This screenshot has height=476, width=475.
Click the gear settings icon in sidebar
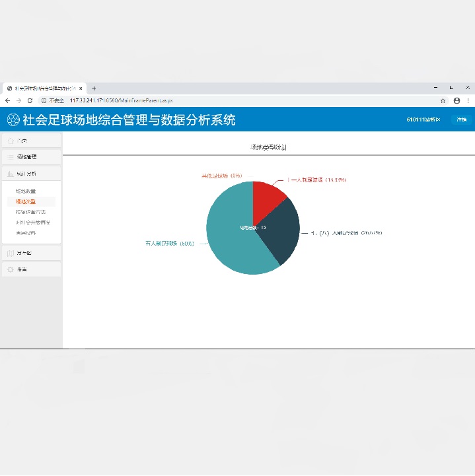click(11, 269)
